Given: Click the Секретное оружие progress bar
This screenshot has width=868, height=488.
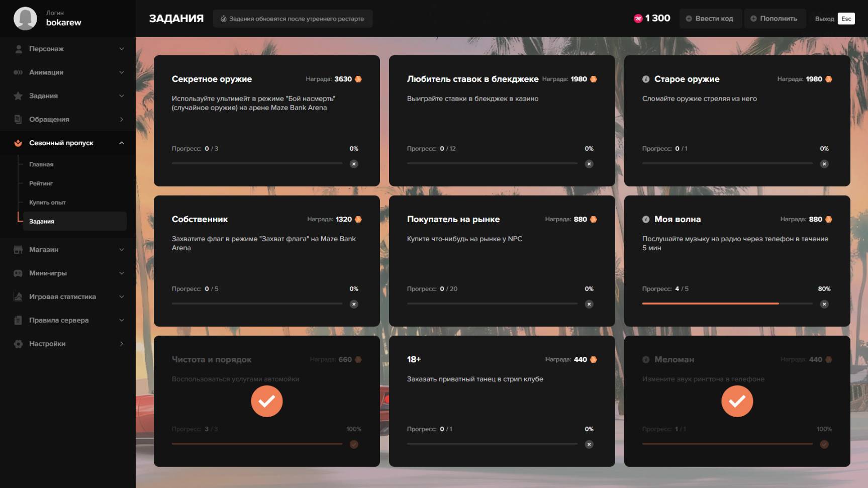Looking at the screenshot, I should [257, 164].
